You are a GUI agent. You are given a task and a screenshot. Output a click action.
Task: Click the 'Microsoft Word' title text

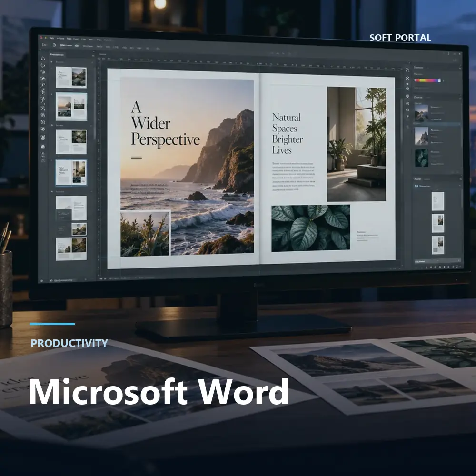[159, 392]
